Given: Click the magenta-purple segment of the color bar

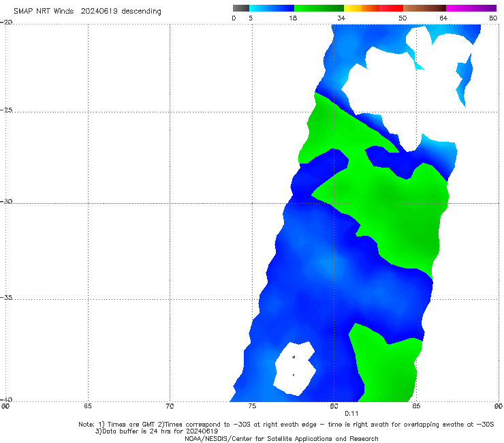Looking at the screenshot, I should (471, 8).
